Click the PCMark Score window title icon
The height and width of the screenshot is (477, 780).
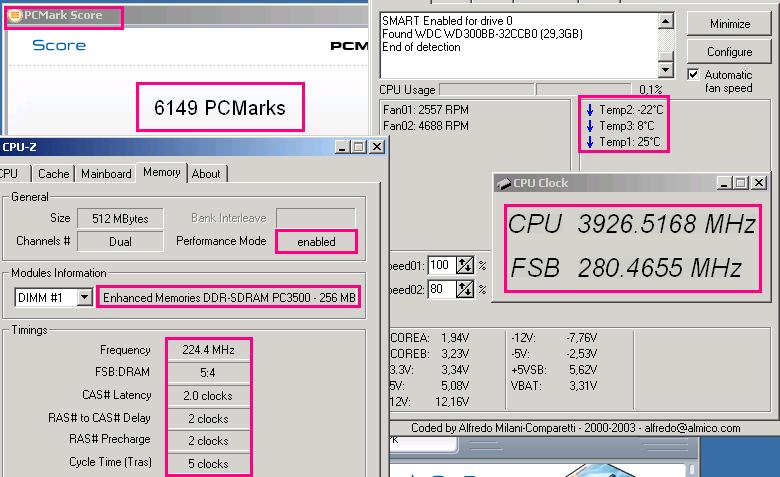(x=15, y=15)
